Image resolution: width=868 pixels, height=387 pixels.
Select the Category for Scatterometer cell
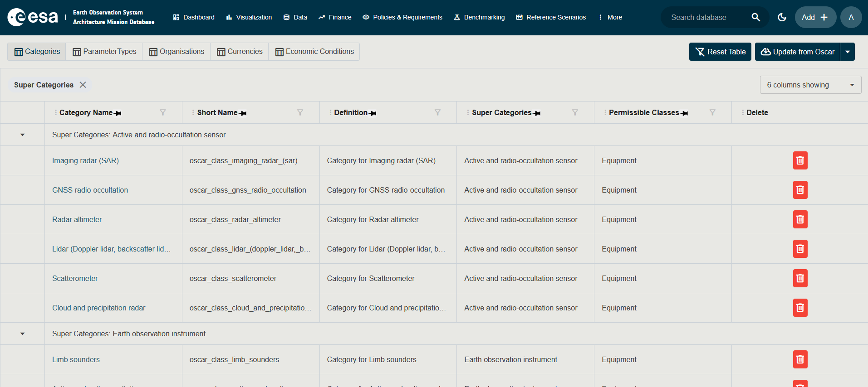click(x=388, y=278)
